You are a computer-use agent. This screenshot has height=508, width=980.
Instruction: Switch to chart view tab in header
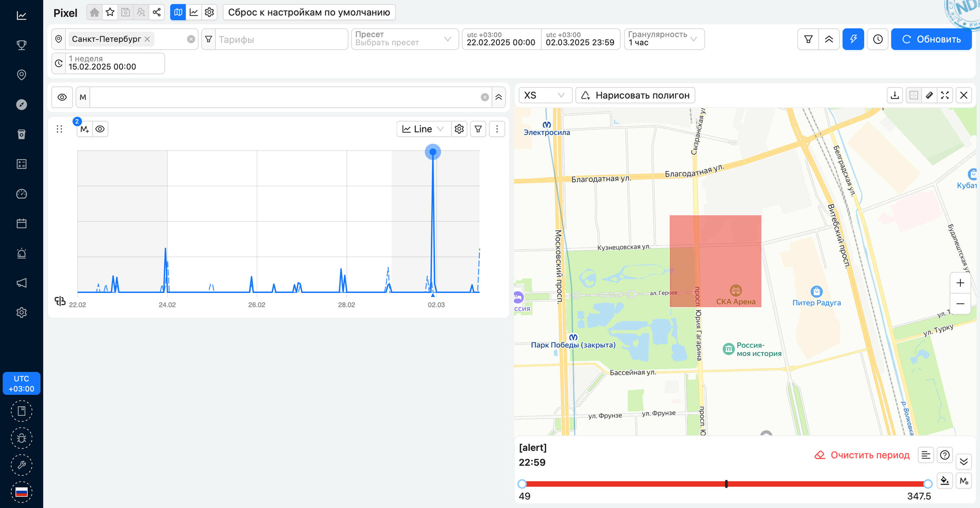[194, 12]
